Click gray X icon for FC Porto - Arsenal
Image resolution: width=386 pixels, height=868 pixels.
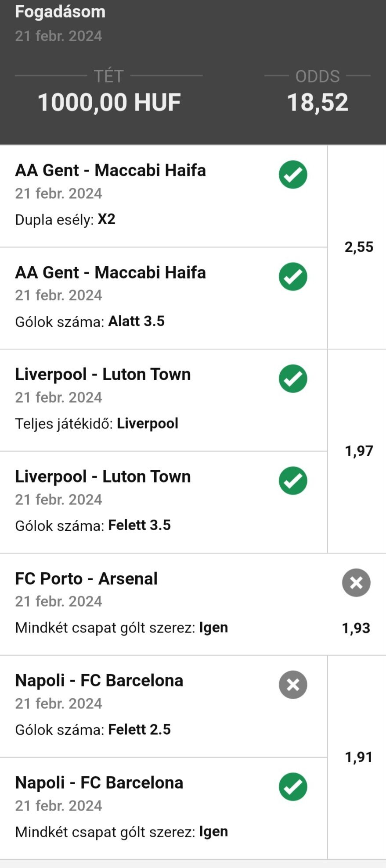(x=356, y=582)
